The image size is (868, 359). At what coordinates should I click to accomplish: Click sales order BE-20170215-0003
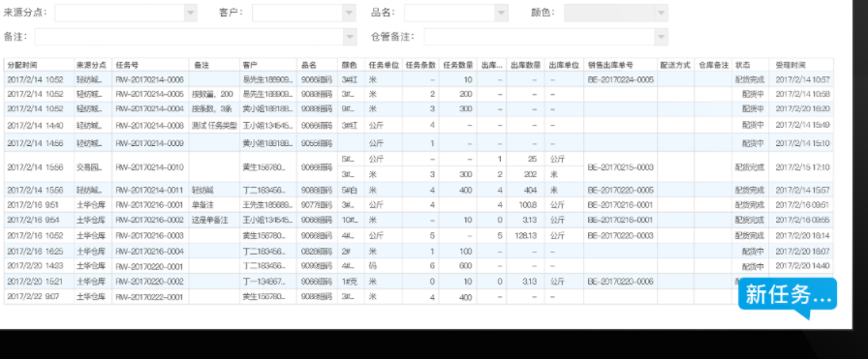[x=621, y=167]
